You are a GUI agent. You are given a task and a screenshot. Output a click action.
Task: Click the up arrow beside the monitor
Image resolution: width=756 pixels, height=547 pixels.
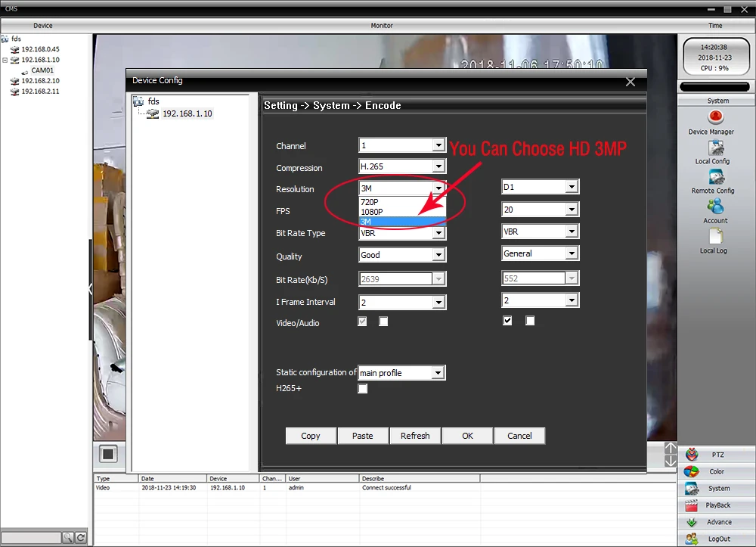pos(671,448)
